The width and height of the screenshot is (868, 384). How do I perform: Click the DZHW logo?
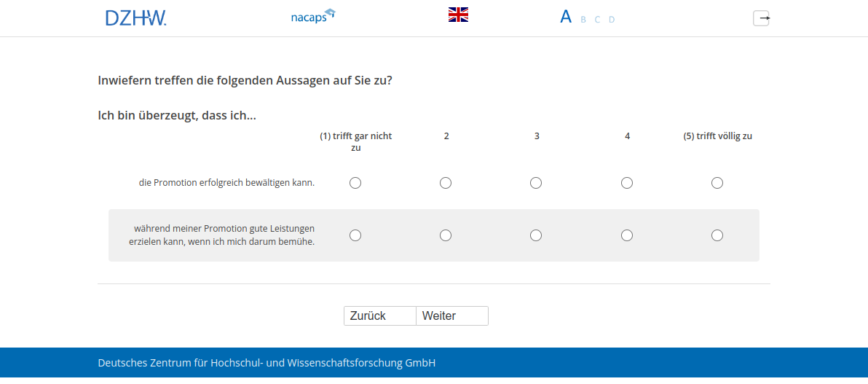point(136,18)
